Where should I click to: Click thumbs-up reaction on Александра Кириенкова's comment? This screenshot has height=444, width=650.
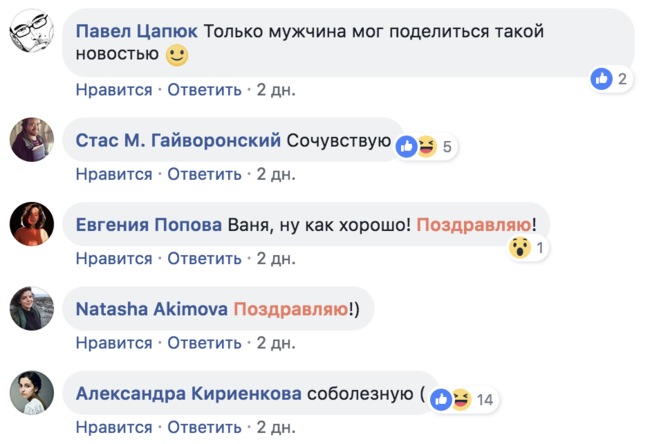pos(440,400)
